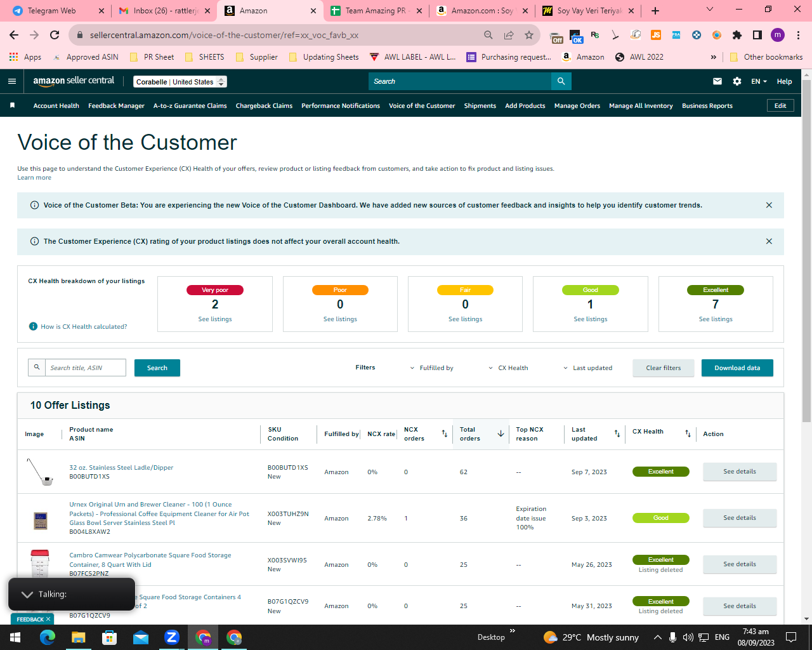Image resolution: width=812 pixels, height=650 pixels.
Task: Sort the listings by Total orders
Action: tap(501, 434)
